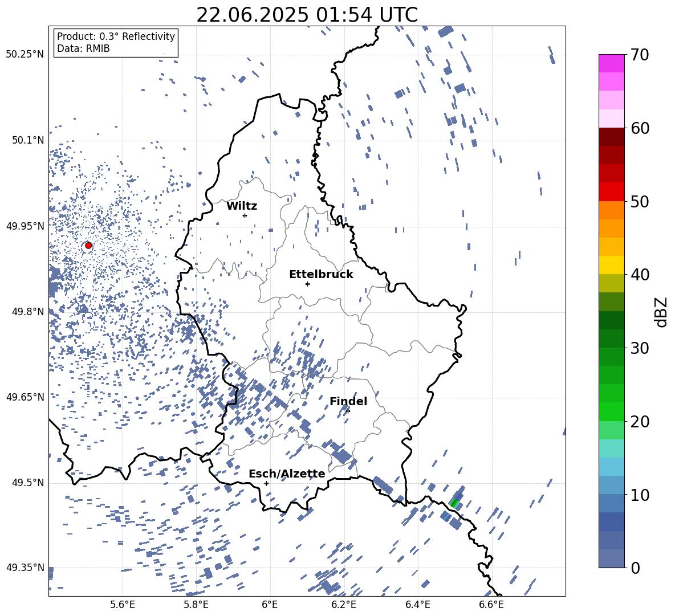Viewport: 675px width, 616px height.
Task: Click the 50 colorbar tick label
Action: (x=640, y=201)
